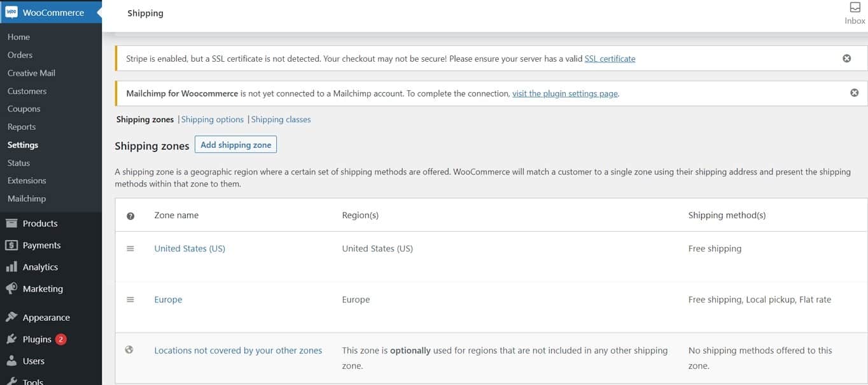Click the globe icon for uncovered locations zone
Screen dimensions: 868x385
point(129,349)
